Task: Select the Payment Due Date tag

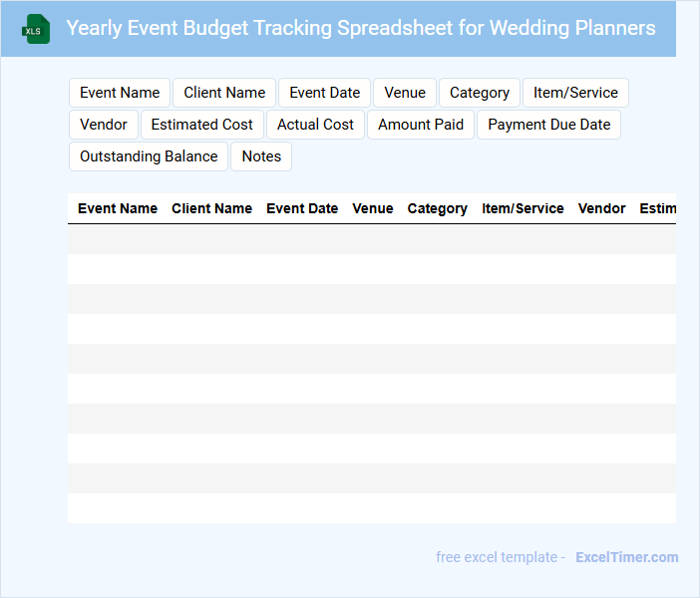Action: tap(548, 125)
